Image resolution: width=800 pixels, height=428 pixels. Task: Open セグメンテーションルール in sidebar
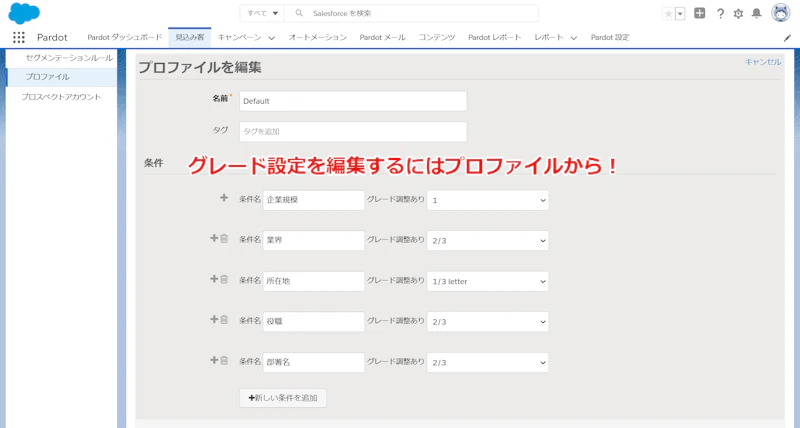coord(69,58)
